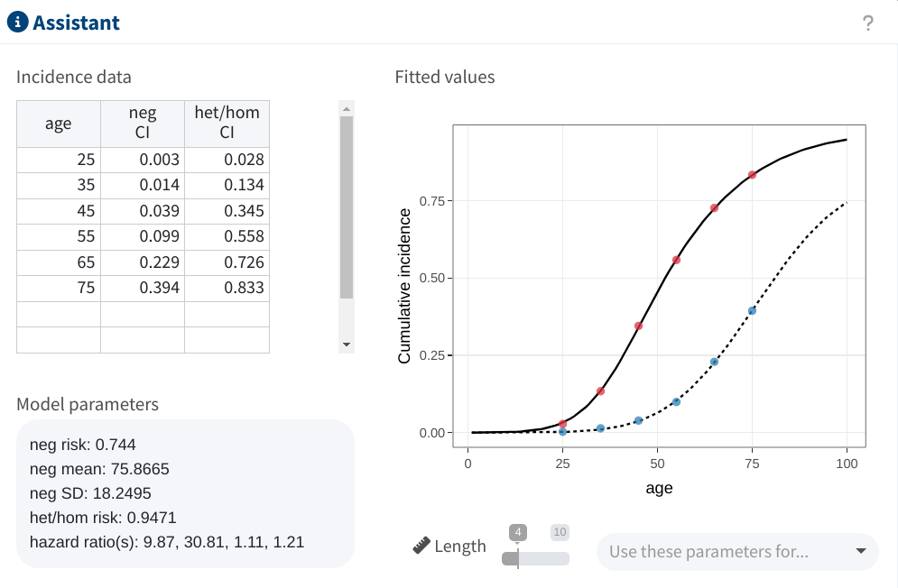
Task: Select the neg CI column header
Action: pos(143,124)
